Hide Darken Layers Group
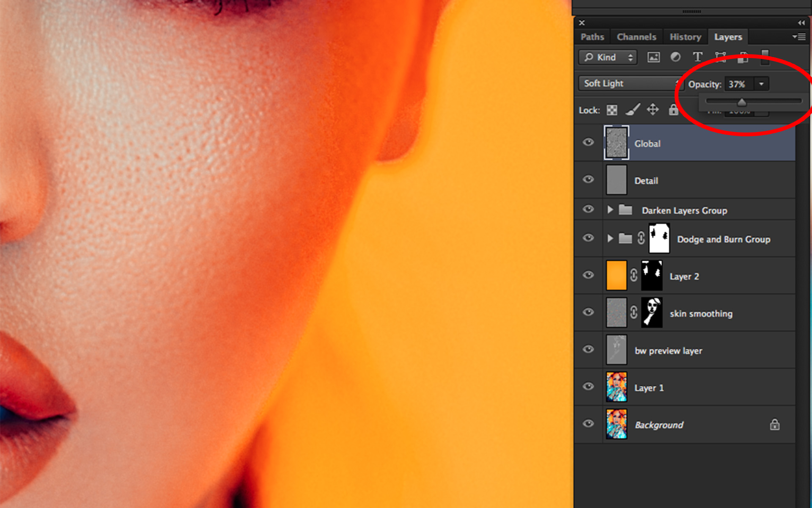 click(588, 209)
